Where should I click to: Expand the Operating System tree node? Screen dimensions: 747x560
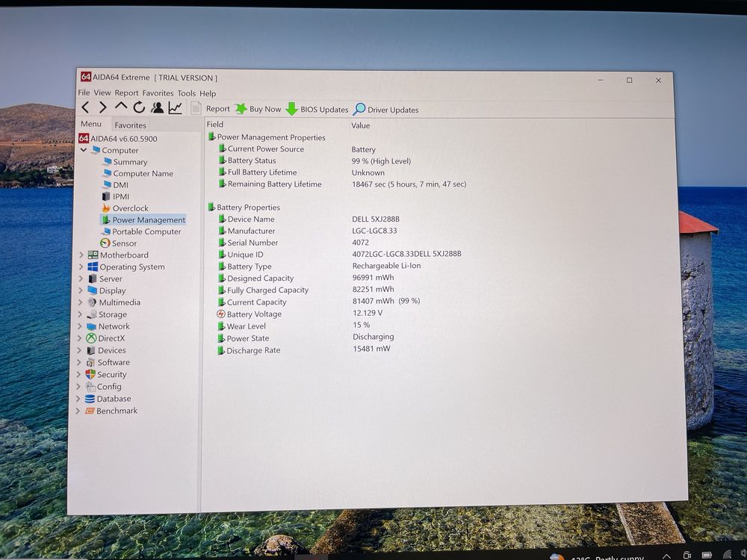(81, 267)
